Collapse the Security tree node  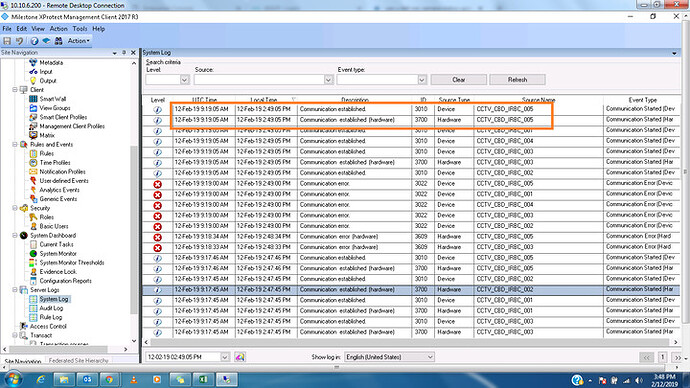tap(15, 208)
